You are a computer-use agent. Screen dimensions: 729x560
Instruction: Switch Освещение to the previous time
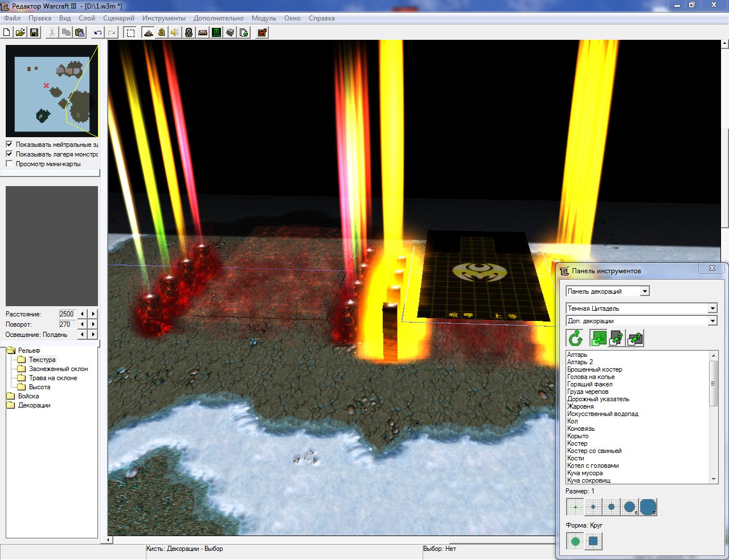click(83, 335)
